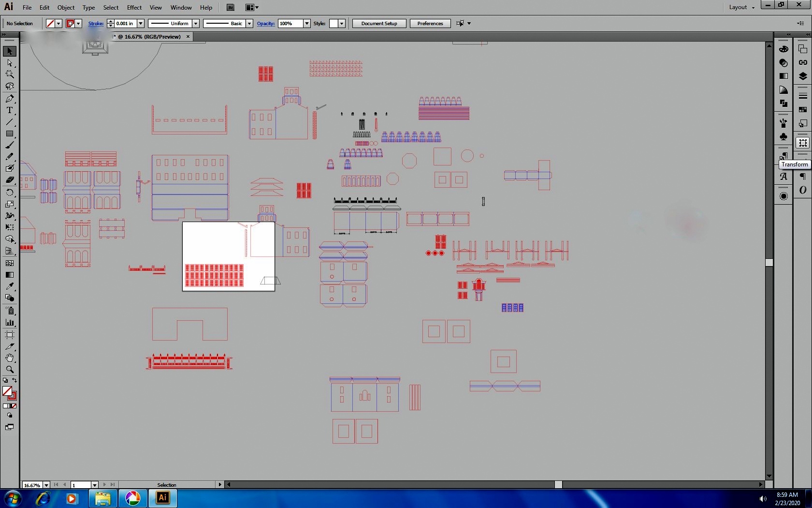
Task: Open the fill color dropdown arrow
Action: (58, 23)
